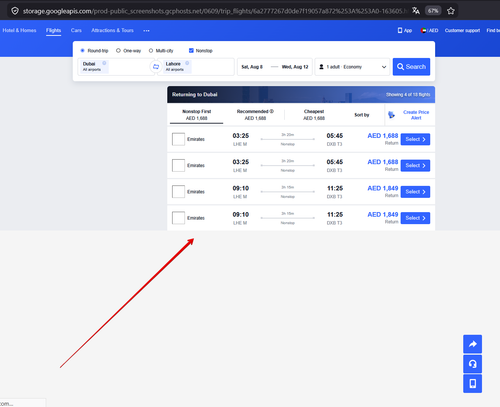
Task: Open the 1 adult Economy dropdown
Action: 352,67
